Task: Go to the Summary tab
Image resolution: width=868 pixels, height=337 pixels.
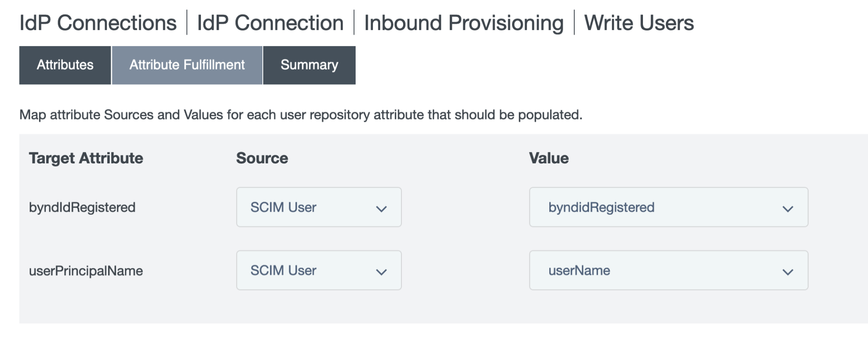Action: point(309,65)
